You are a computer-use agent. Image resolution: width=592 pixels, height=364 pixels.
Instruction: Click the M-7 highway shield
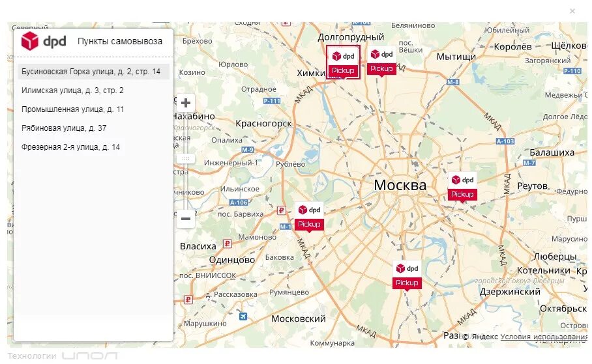[x=529, y=163]
